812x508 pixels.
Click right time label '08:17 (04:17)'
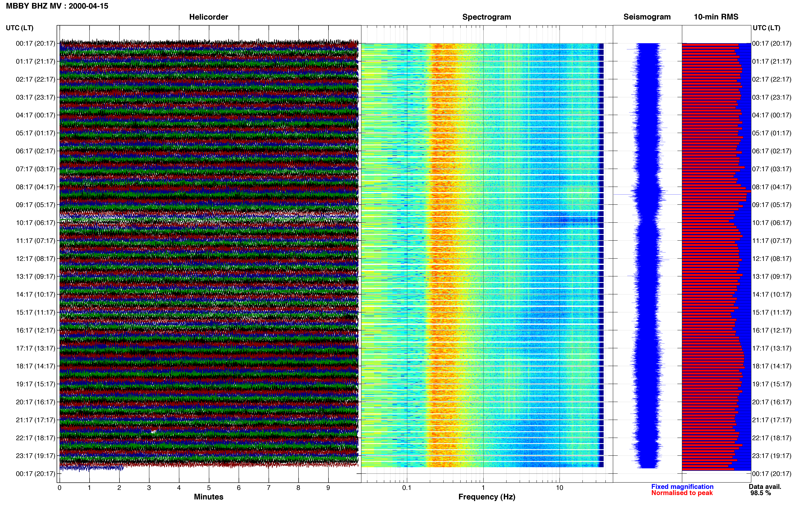coord(772,187)
